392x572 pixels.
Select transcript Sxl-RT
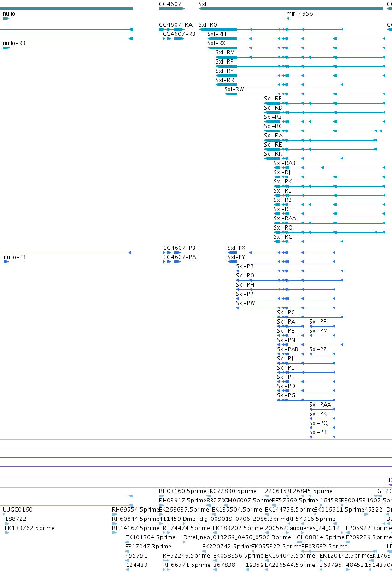pyautogui.click(x=282, y=209)
